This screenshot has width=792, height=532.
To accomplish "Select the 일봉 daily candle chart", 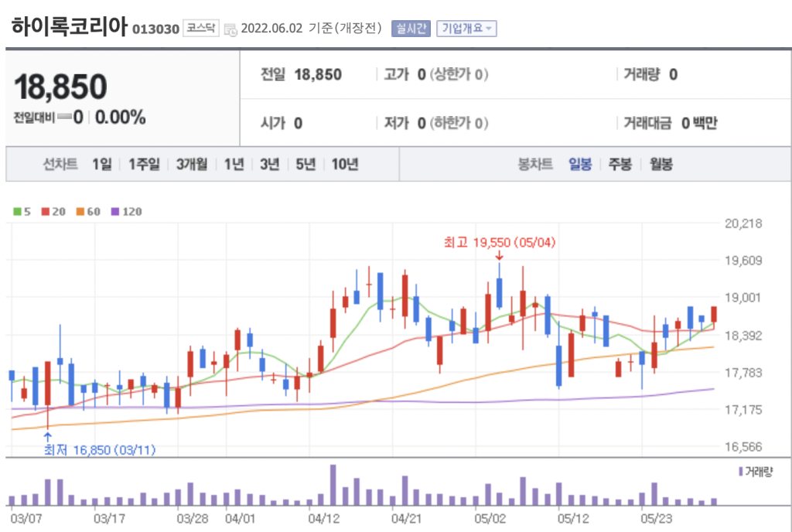I will [580, 164].
